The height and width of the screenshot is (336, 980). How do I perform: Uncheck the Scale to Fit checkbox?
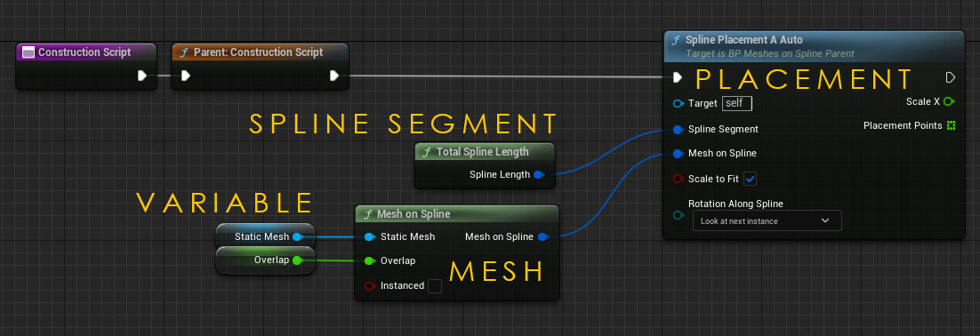point(751,180)
